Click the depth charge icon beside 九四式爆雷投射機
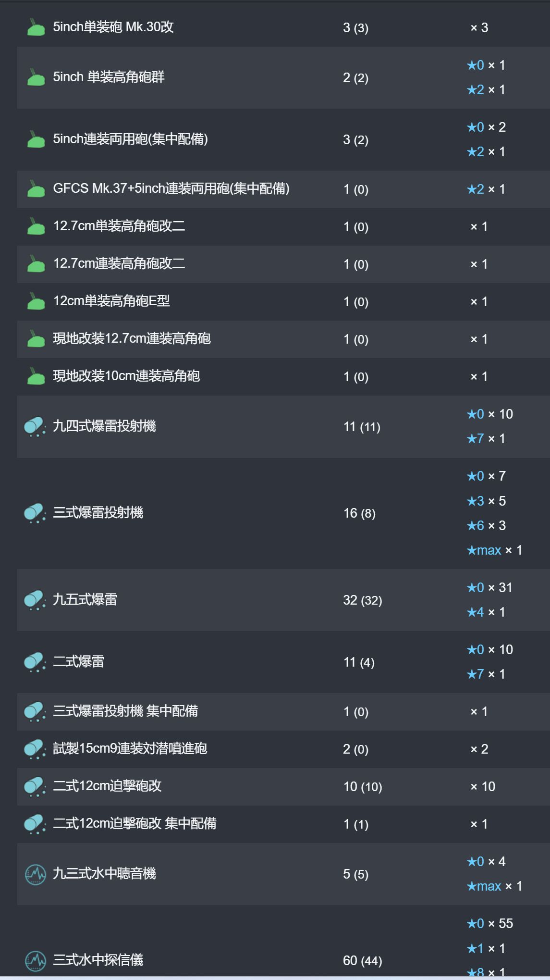 coord(35,426)
